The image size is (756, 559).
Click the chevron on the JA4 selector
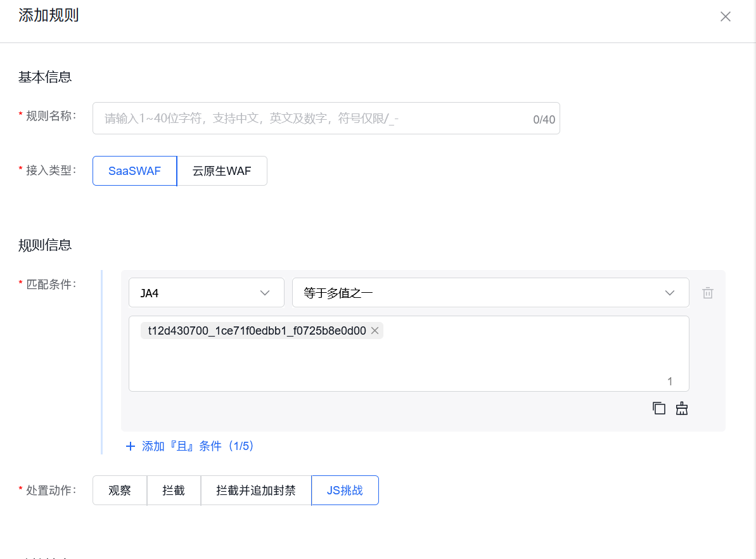click(266, 292)
